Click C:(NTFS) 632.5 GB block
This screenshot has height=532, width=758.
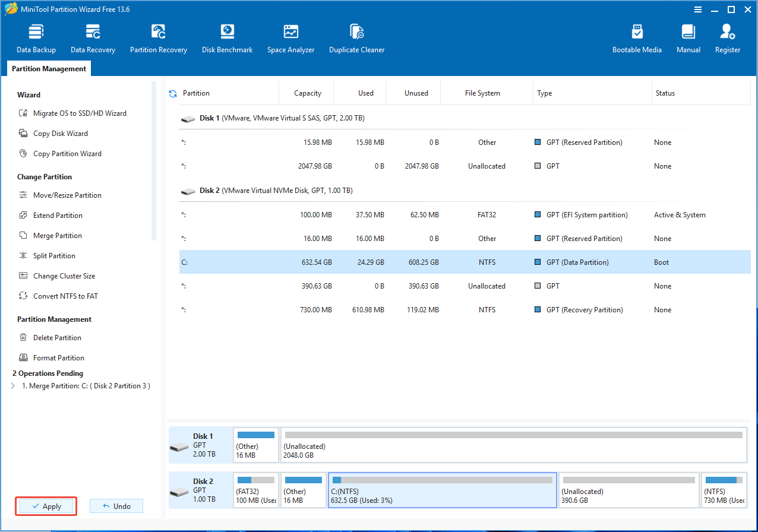click(443, 490)
